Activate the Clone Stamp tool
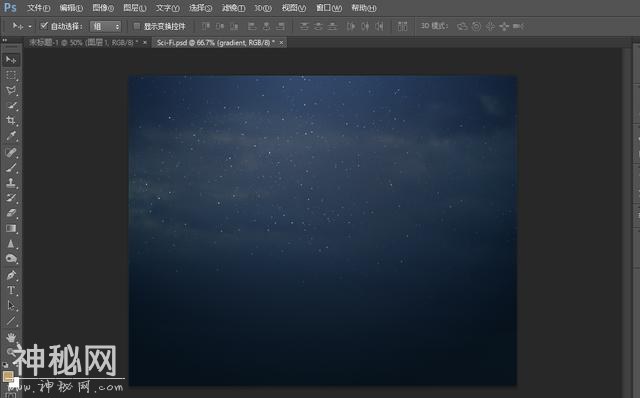Viewport: 640px width, 398px height. pos(11,182)
